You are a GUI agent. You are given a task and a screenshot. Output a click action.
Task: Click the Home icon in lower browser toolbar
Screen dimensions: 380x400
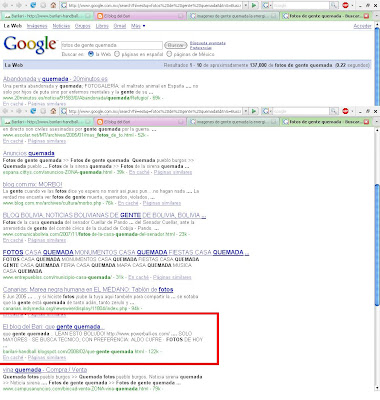click(53, 111)
